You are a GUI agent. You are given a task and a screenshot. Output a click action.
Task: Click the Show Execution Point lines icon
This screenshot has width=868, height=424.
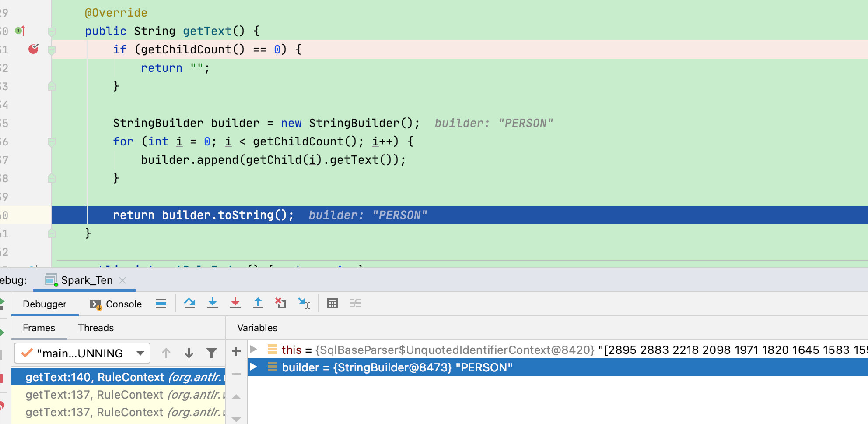[161, 304]
